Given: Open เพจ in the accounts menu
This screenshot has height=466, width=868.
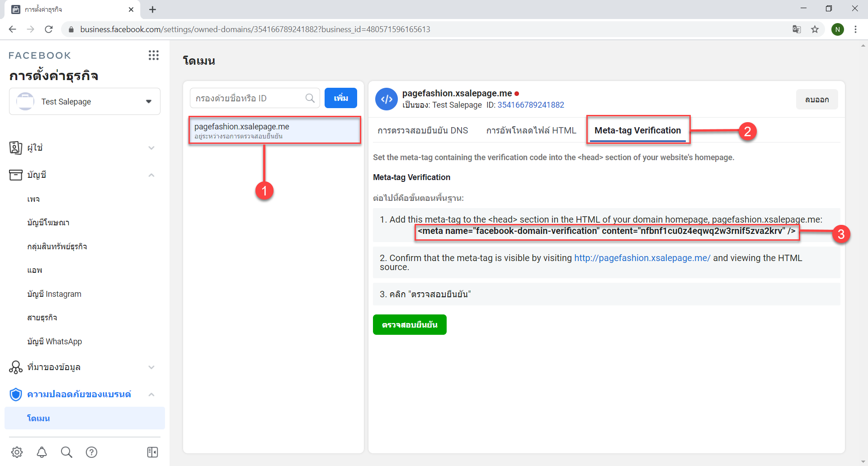Looking at the screenshot, I should tap(33, 199).
